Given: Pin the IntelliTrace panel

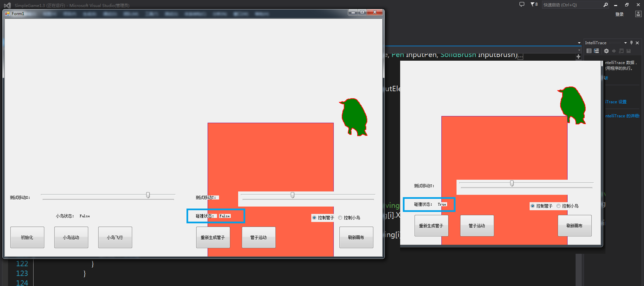Looking at the screenshot, I should coord(632,43).
